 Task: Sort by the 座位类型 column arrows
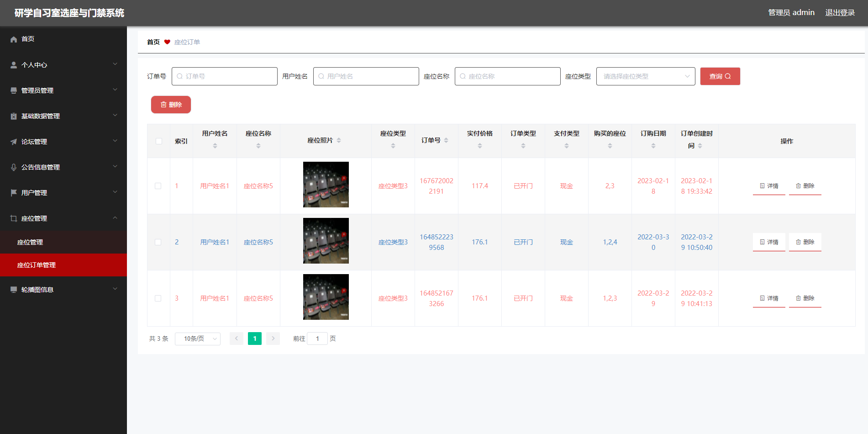[393, 146]
